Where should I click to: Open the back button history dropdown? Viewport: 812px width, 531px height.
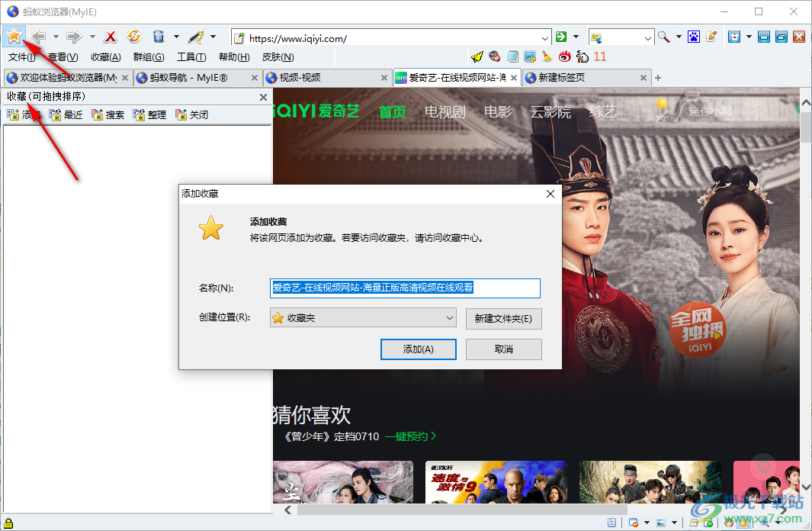(x=55, y=36)
